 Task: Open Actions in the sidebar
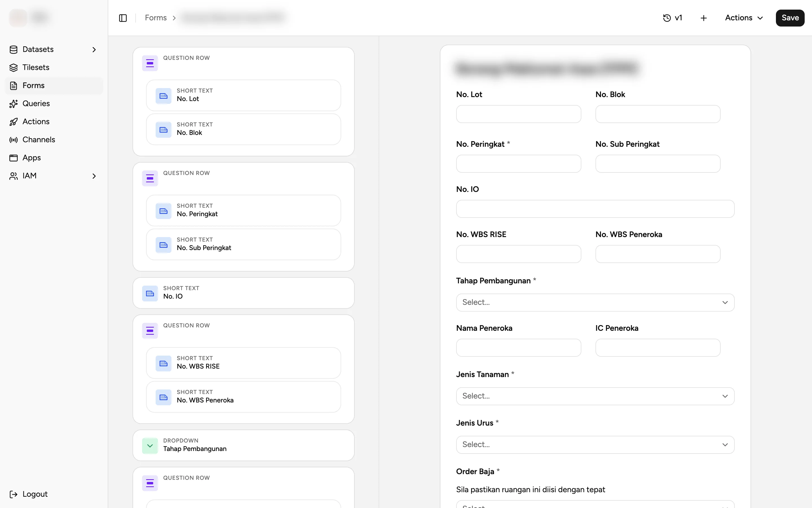[54, 122]
